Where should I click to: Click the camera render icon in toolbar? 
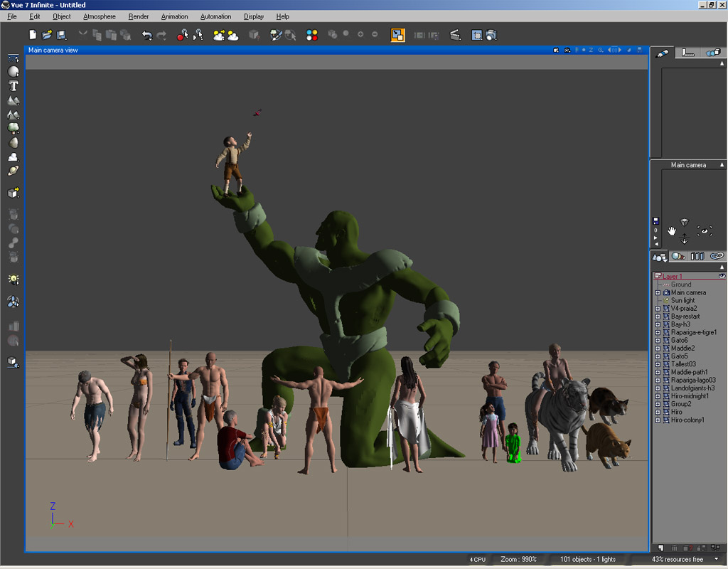[491, 35]
